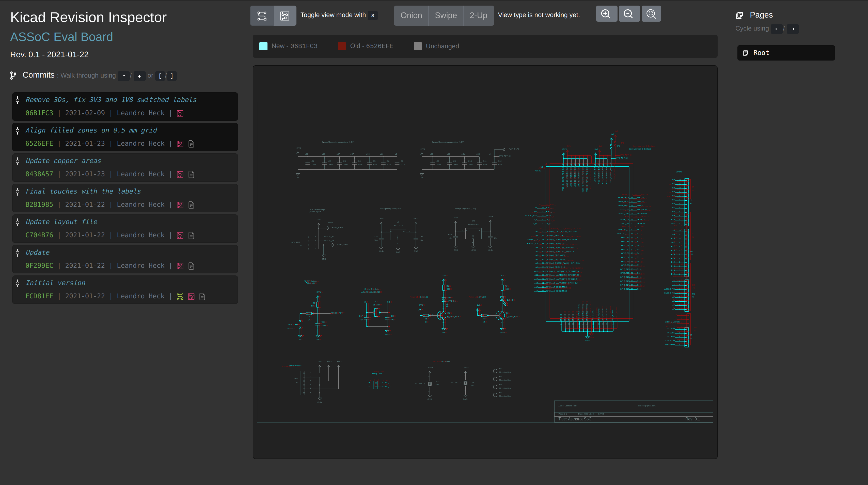Click document icon on commit C704B76
The width and height of the screenshot is (868, 485).
(x=191, y=236)
